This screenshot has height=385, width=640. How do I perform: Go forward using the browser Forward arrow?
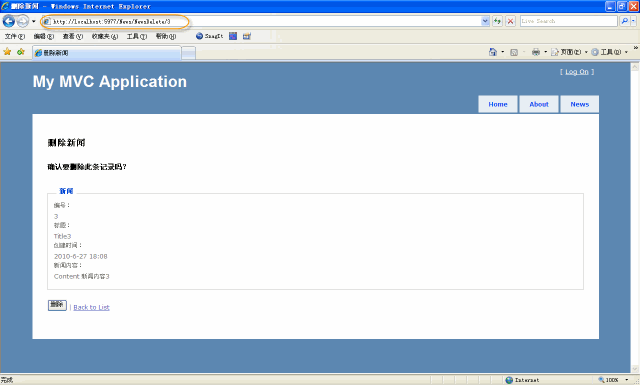(23, 21)
